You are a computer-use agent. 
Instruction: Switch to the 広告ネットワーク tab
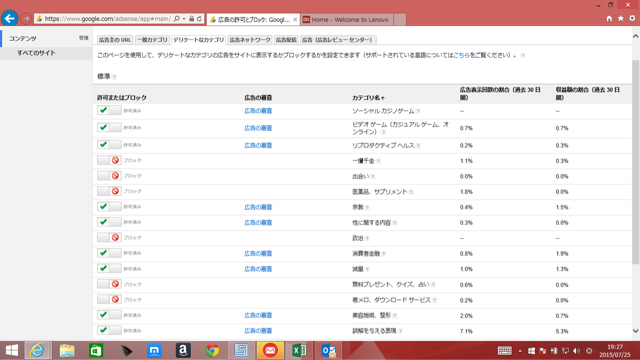[x=250, y=40]
